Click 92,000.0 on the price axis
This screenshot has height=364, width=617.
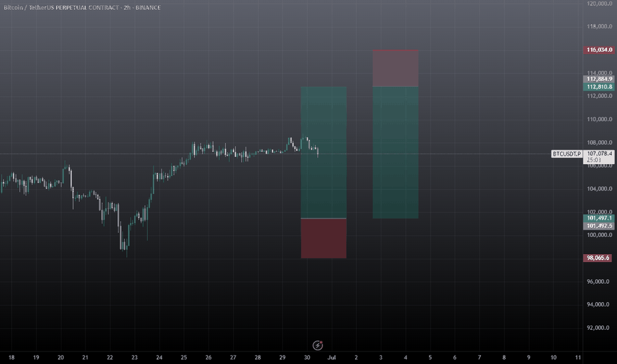[x=599, y=328]
